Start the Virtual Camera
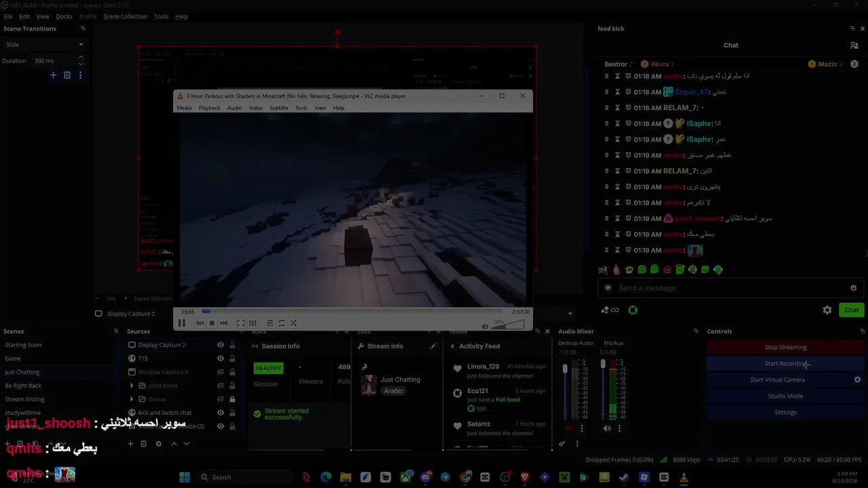Screen dimensions: 868x488 tap(777, 380)
